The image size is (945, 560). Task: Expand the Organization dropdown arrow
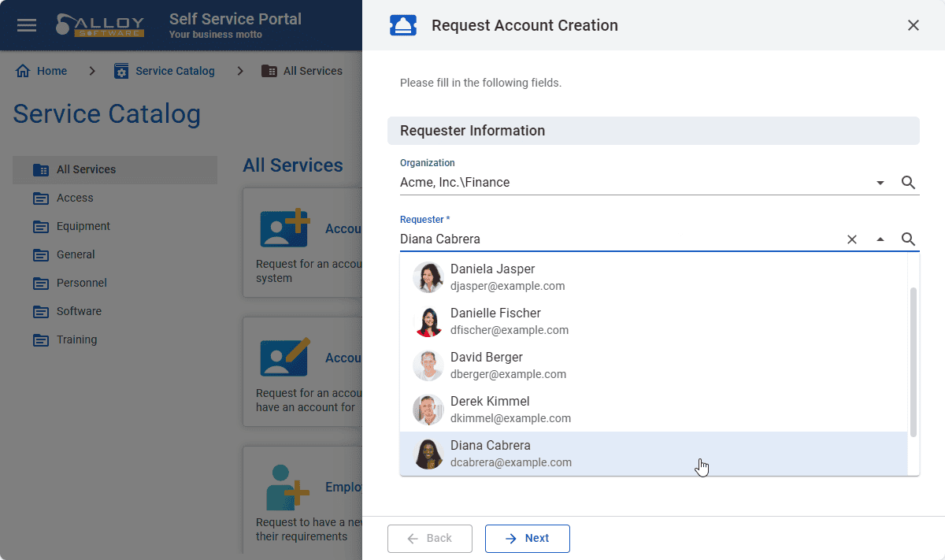(880, 183)
